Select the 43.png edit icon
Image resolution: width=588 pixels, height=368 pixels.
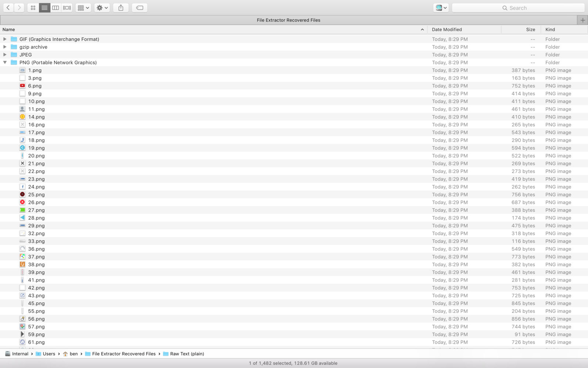click(22, 296)
